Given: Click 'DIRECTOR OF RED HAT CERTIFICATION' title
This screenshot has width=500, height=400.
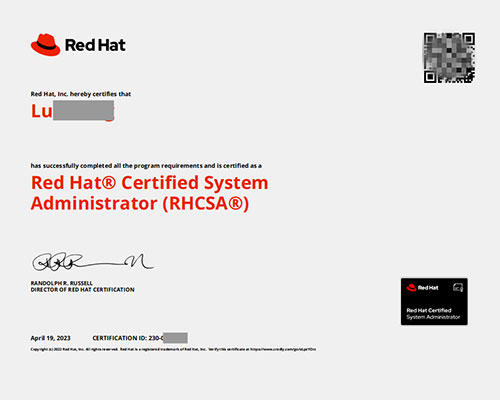Looking at the screenshot, I should point(82,290).
